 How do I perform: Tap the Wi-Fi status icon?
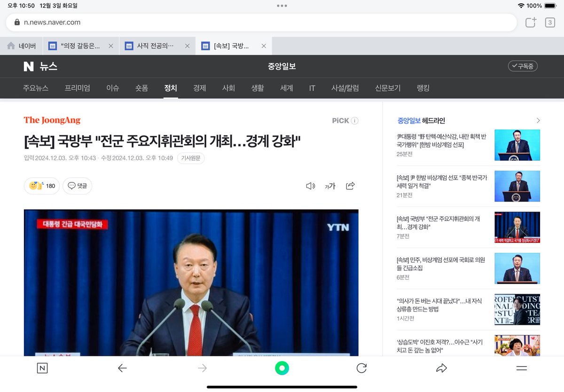point(521,6)
